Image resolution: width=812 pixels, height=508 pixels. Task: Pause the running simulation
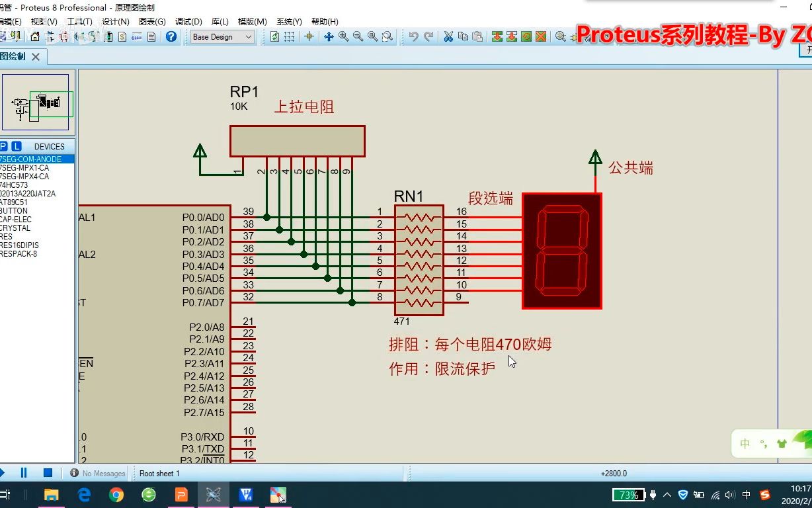[24, 473]
